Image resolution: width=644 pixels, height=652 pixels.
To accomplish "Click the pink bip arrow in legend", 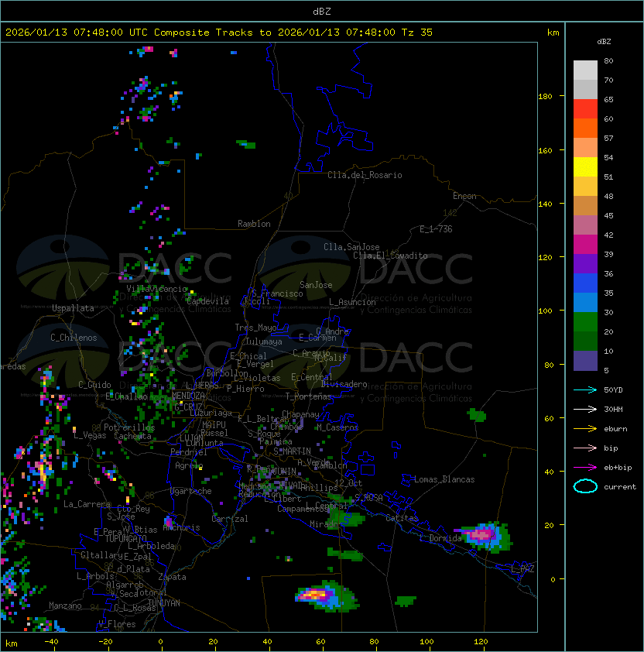I will pyautogui.click(x=585, y=448).
